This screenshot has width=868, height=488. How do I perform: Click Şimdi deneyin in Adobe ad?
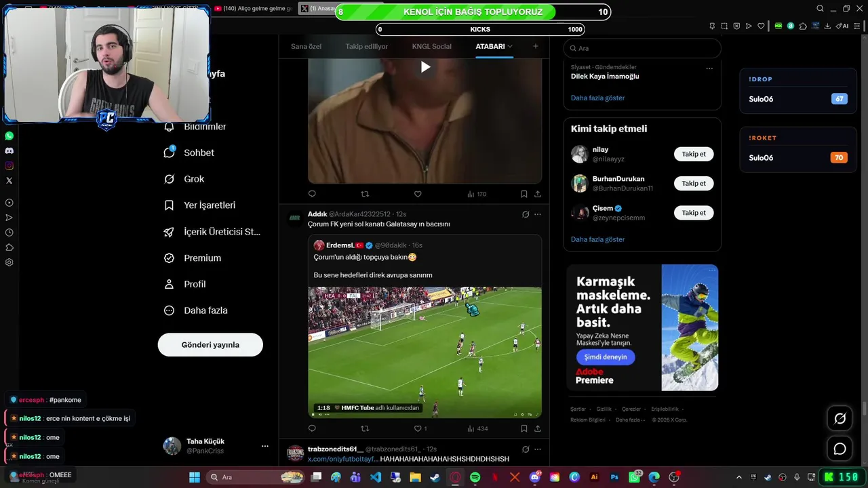606,357
